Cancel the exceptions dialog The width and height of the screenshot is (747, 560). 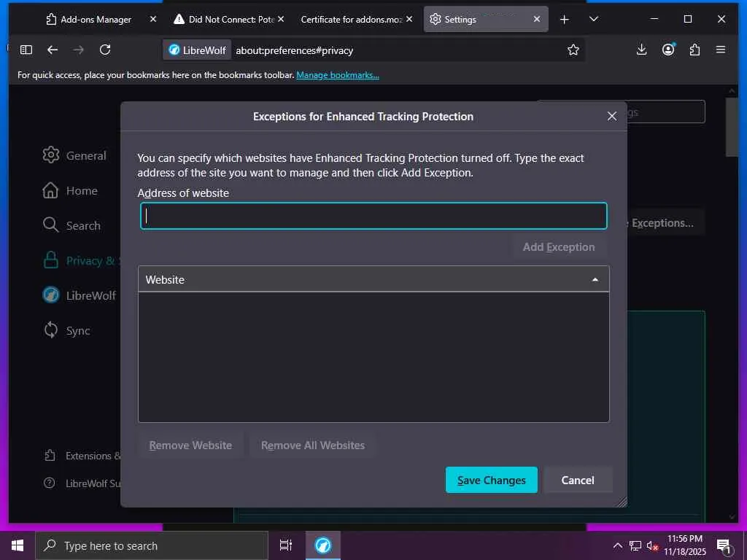pos(578,480)
